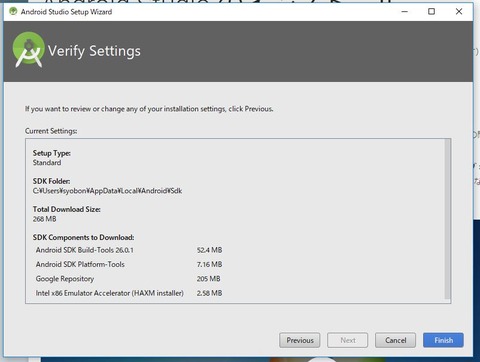Screen dimensions: 480x362
Task: Close the Setup Wizard window
Action: tap(459, 12)
